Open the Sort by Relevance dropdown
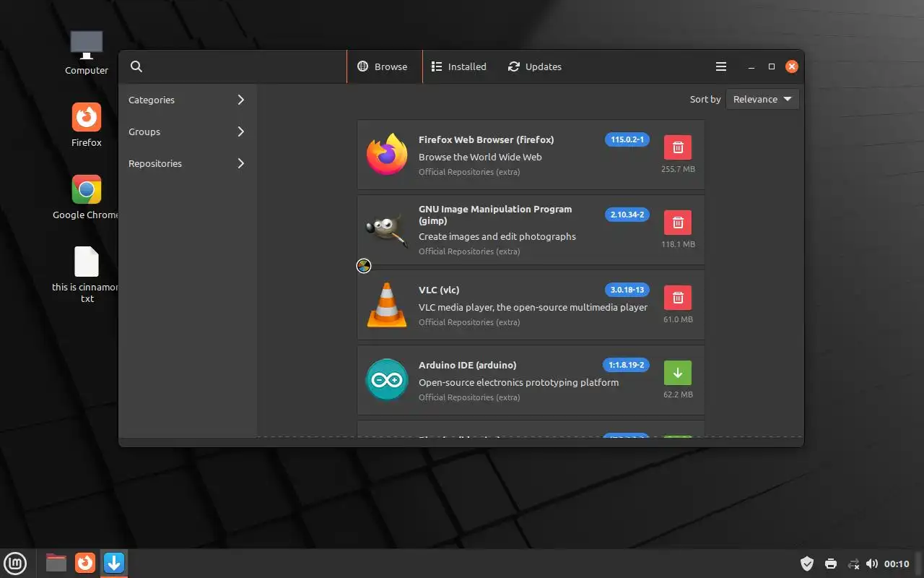 [762, 99]
